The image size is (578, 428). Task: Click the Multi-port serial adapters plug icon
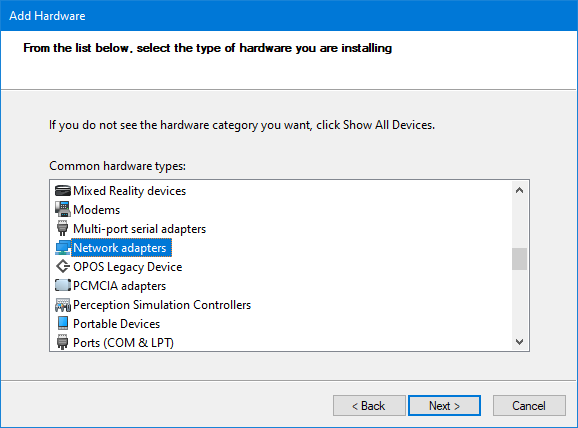click(63, 229)
